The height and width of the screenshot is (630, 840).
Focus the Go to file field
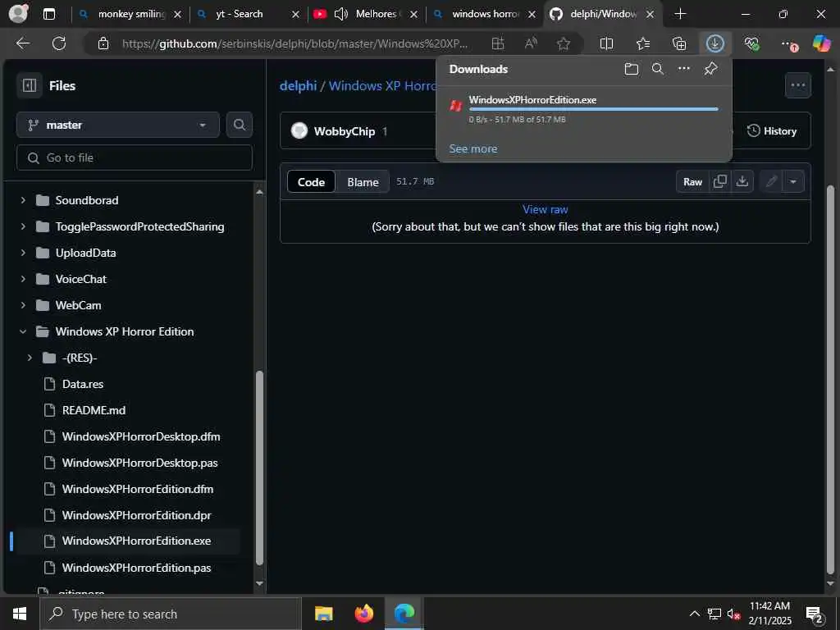click(x=135, y=157)
